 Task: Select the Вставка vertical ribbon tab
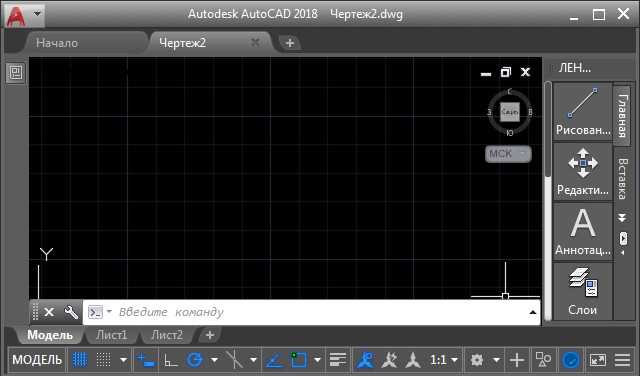(x=622, y=178)
